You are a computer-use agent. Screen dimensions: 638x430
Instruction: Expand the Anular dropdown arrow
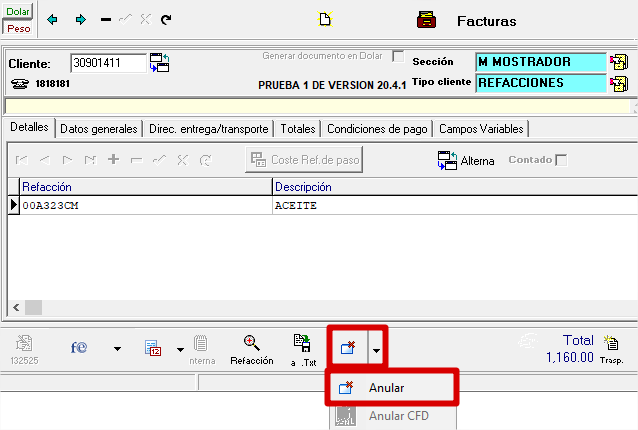click(x=376, y=350)
